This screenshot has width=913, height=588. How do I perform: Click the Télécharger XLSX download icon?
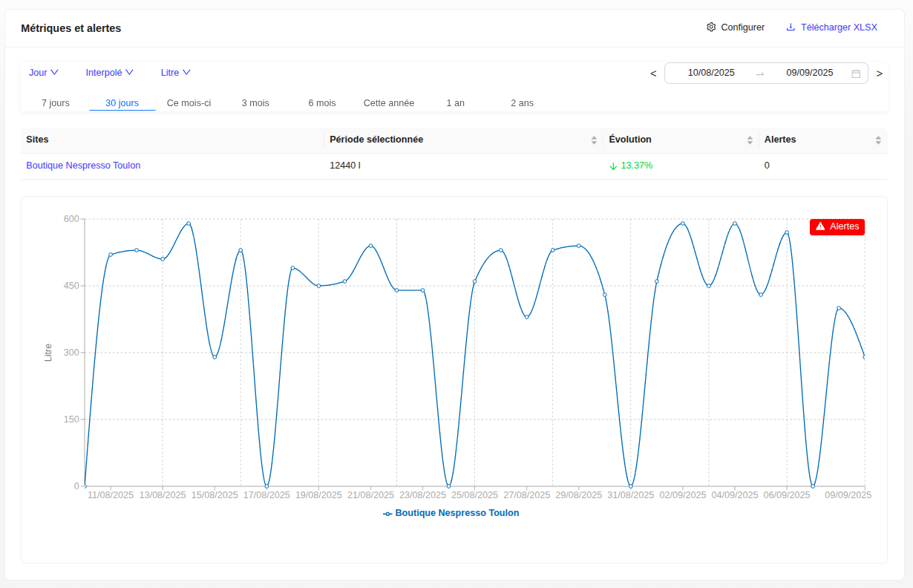coord(791,27)
